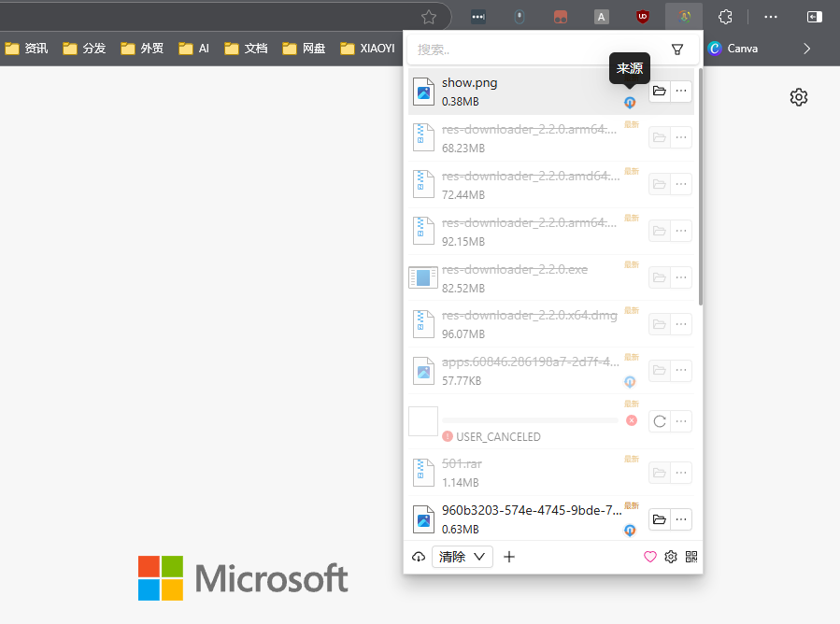
Task: More options for 57.77KB apps image
Action: click(x=681, y=371)
